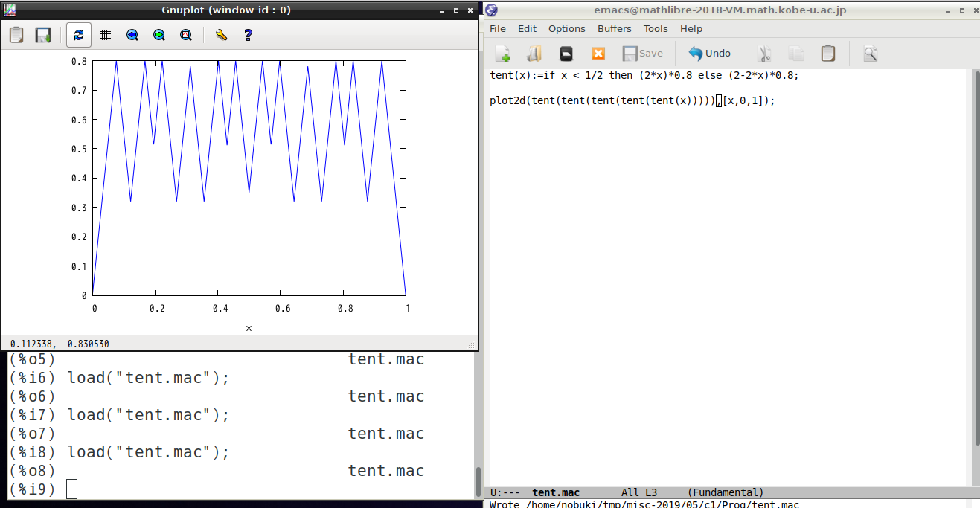The width and height of the screenshot is (980, 508).
Task: Click the Emacs window icon in title bar
Action: [492, 10]
